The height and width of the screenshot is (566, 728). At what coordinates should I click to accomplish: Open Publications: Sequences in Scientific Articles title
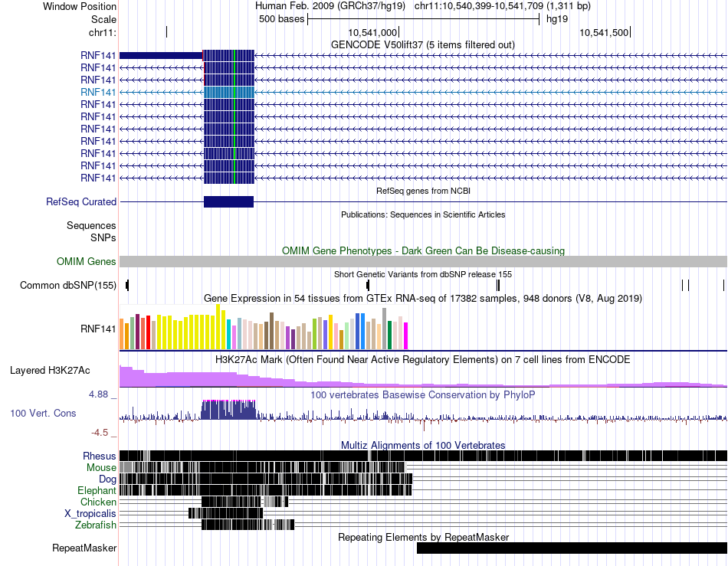pyautogui.click(x=423, y=214)
